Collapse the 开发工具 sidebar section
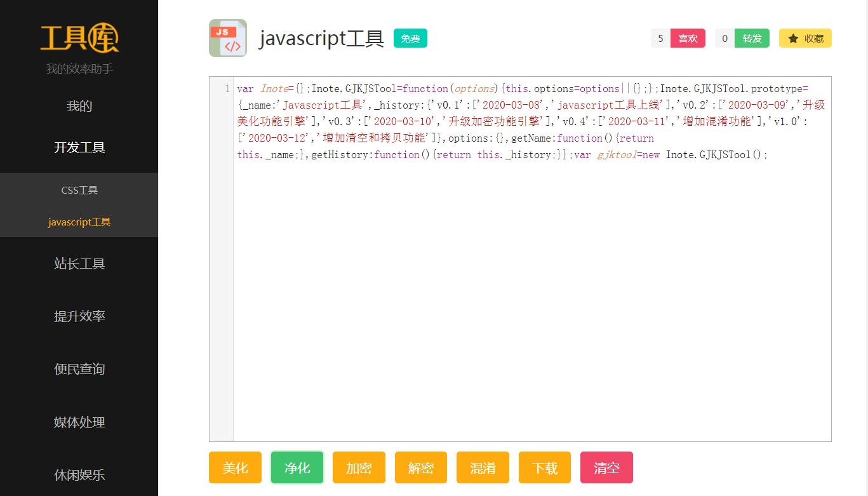The image size is (868, 496). coord(79,147)
